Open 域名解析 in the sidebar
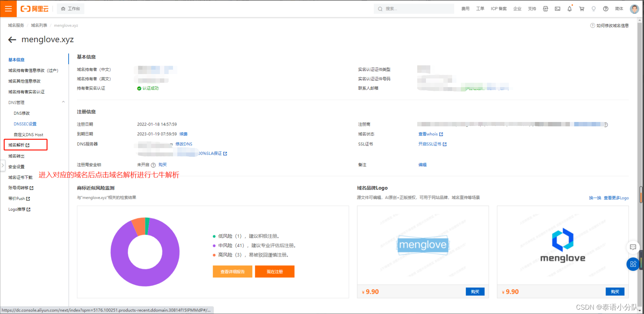Image resolution: width=644 pixels, height=314 pixels. tap(19, 145)
